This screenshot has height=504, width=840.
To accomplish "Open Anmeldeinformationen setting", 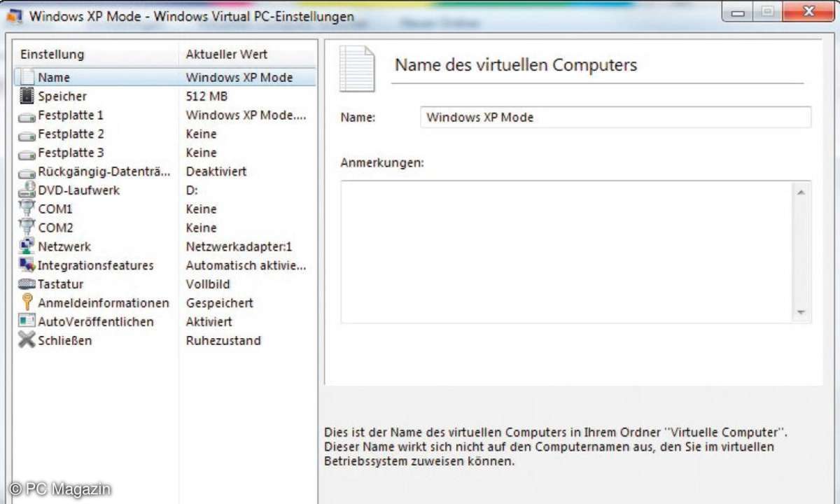I will pyautogui.click(x=104, y=304).
